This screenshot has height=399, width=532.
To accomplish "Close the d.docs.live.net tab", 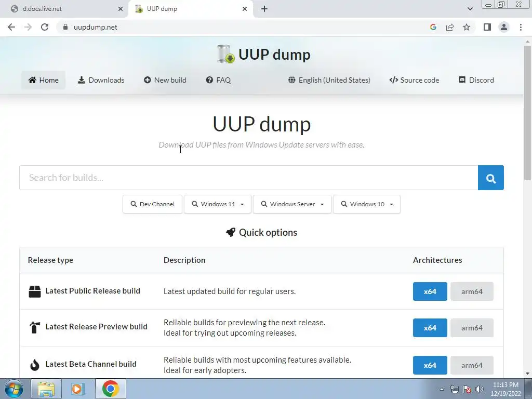I will click(121, 9).
